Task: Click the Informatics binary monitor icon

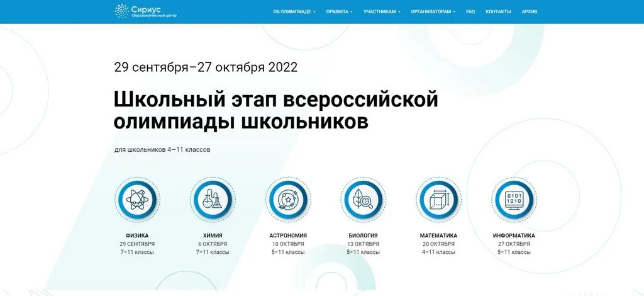Action: [x=514, y=200]
